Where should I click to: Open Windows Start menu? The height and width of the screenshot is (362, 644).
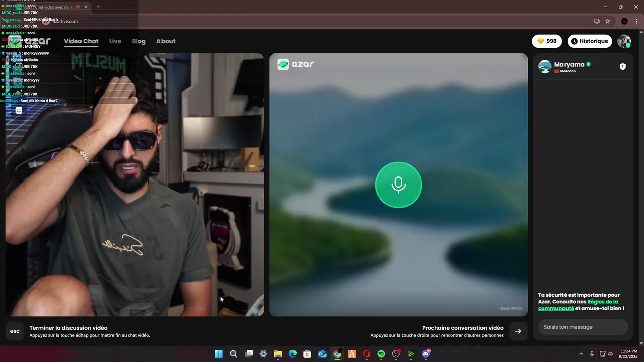tap(219, 354)
